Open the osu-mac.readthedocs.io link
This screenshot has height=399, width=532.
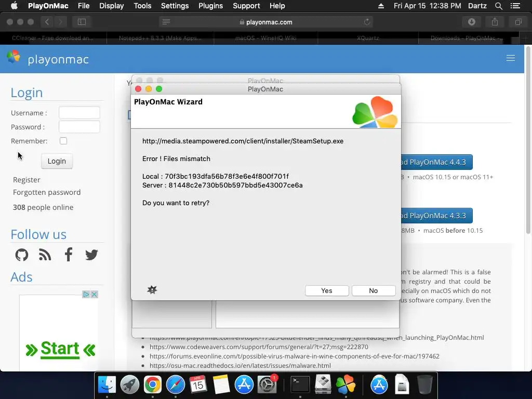(240, 365)
